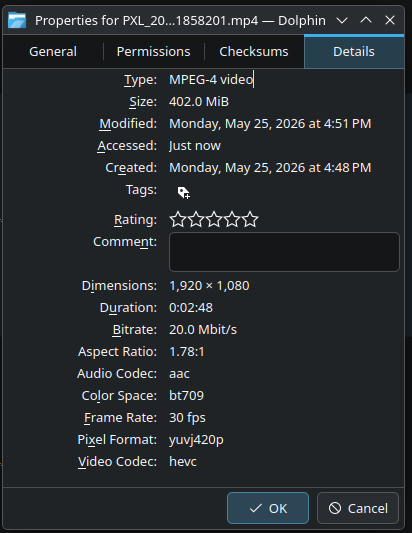Close the Properties dialog window
The image size is (412, 533).
(x=390, y=20)
